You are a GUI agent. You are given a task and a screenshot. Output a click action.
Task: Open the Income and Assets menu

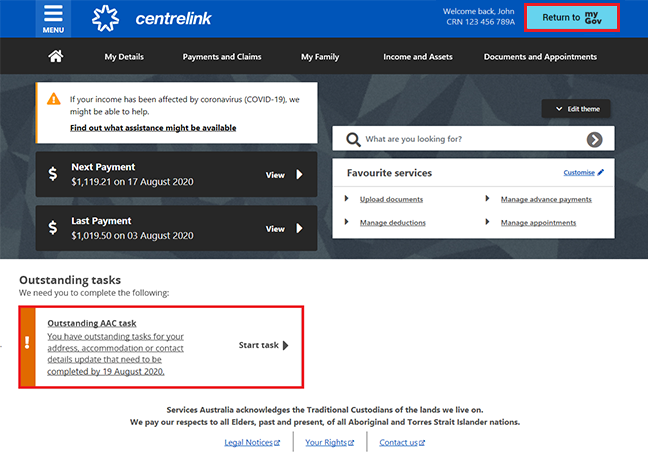point(419,57)
